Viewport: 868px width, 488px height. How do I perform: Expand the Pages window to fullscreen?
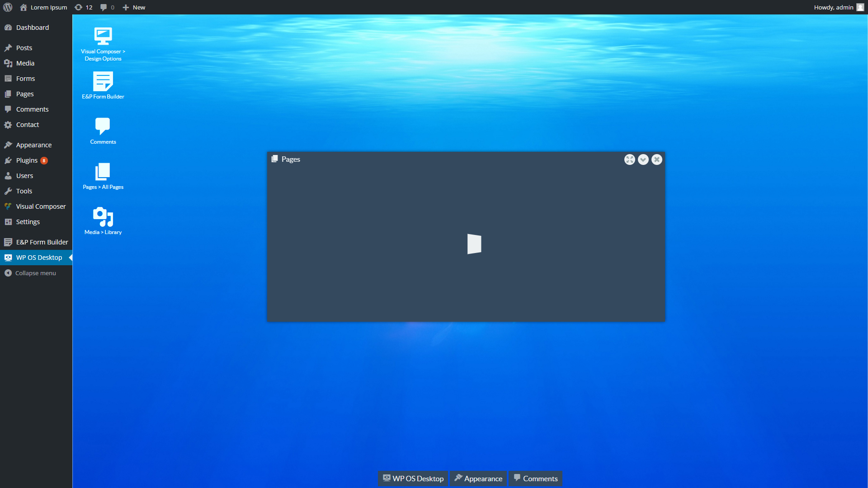630,160
